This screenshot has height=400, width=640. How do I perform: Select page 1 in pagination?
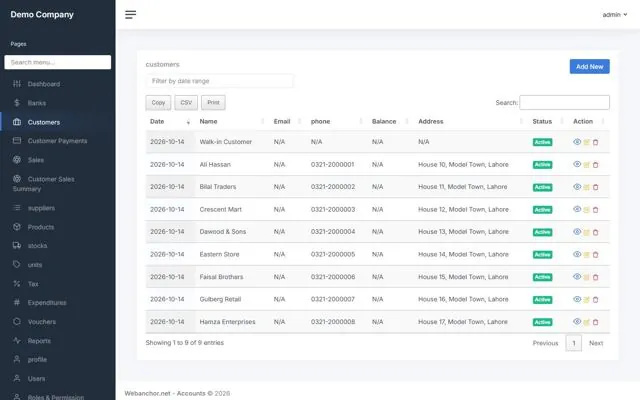click(x=573, y=343)
